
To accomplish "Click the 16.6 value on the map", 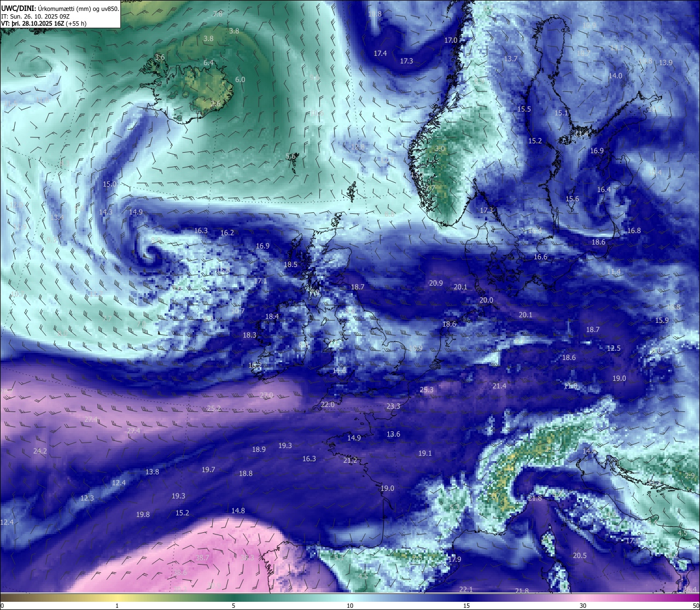I will click(540, 257).
